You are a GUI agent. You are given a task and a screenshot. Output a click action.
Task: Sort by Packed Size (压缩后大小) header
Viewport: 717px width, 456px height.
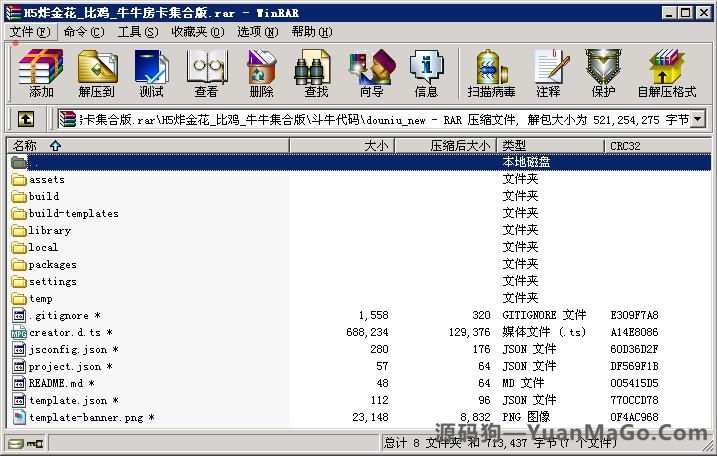tap(446, 145)
